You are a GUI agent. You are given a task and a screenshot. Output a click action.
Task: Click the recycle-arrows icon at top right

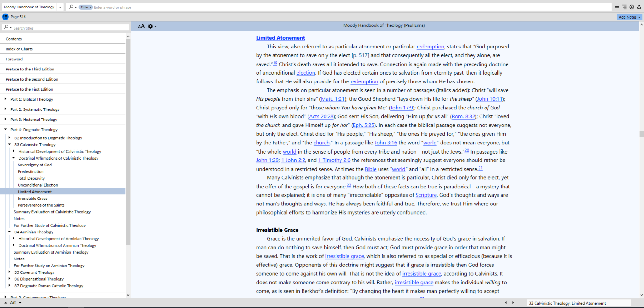coord(639,7)
